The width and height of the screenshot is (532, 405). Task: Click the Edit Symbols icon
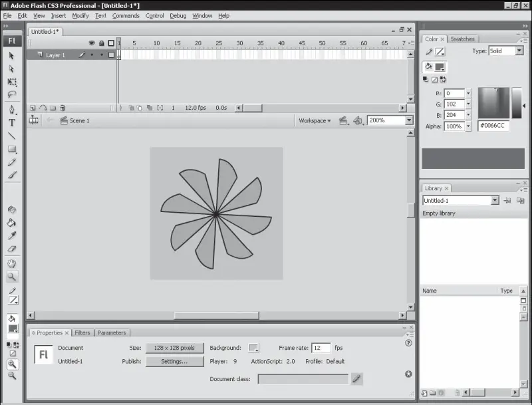point(358,120)
